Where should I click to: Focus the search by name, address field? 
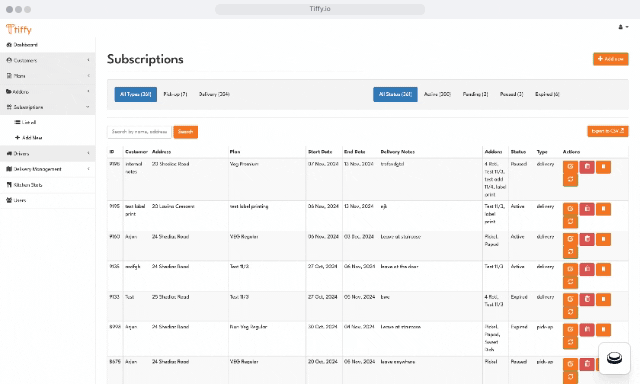pos(139,132)
